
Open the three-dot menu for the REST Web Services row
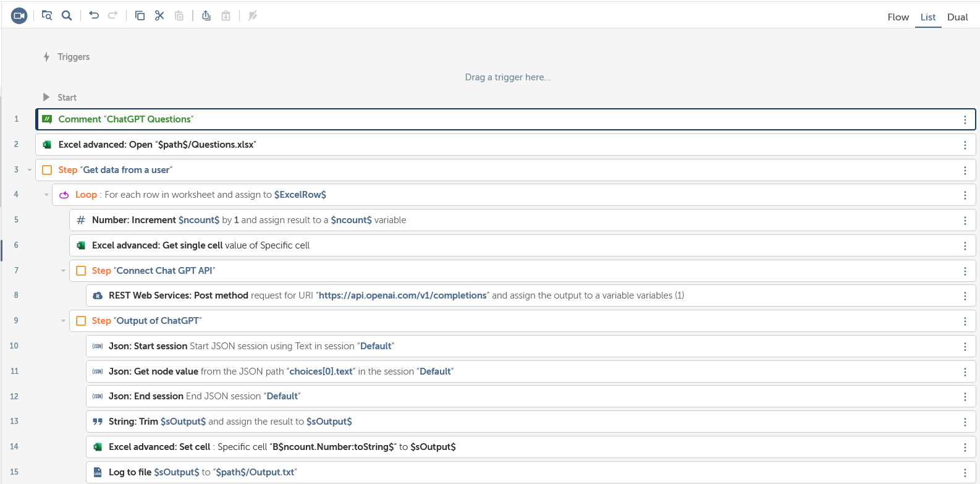pos(965,296)
